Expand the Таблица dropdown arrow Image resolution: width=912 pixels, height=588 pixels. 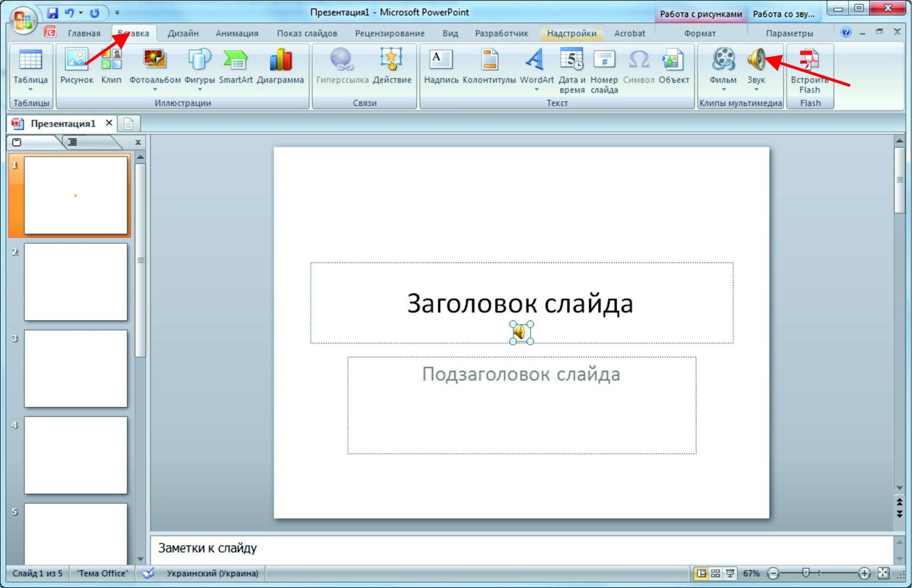[x=30, y=89]
